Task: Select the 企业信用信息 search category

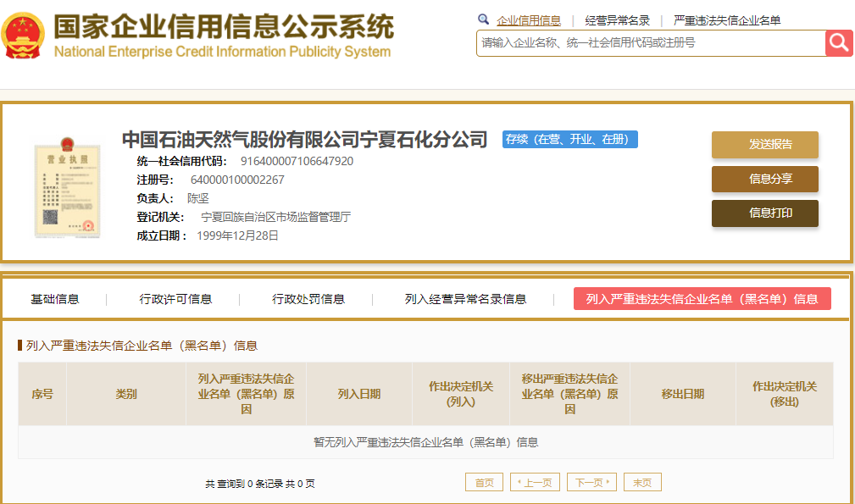Action: point(529,20)
